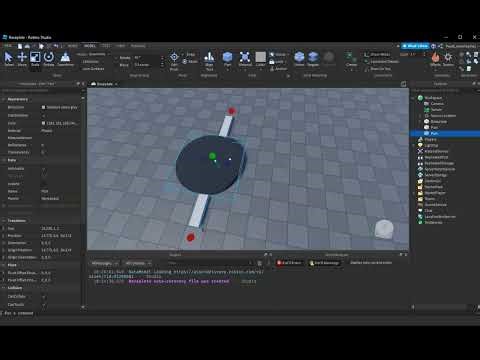Click the Edit Pivot tool
480x360 pixels.
tap(174, 61)
